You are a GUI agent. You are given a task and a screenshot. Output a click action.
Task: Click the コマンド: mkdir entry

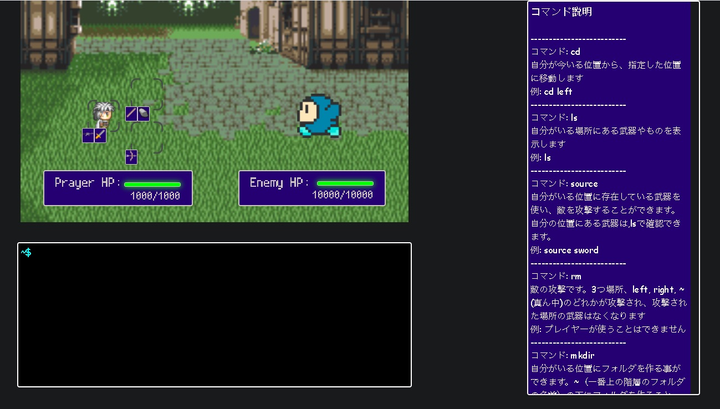pyautogui.click(x=562, y=355)
